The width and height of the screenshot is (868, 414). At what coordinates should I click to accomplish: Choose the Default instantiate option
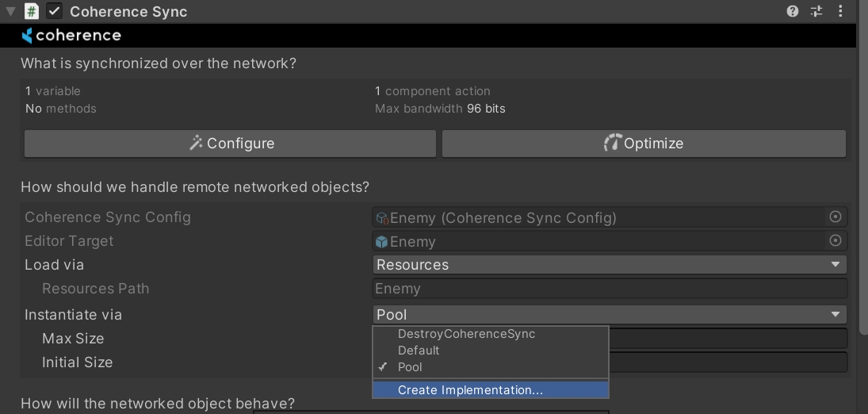[419, 351]
